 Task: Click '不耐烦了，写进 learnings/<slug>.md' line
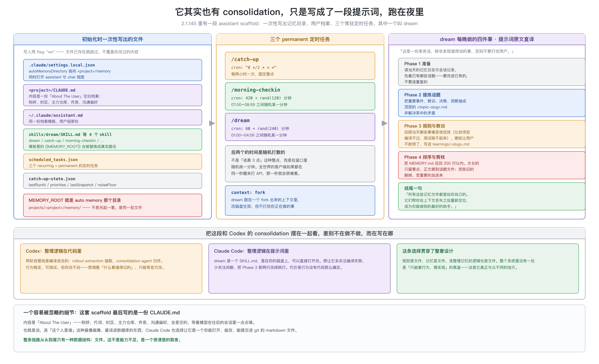point(437,144)
